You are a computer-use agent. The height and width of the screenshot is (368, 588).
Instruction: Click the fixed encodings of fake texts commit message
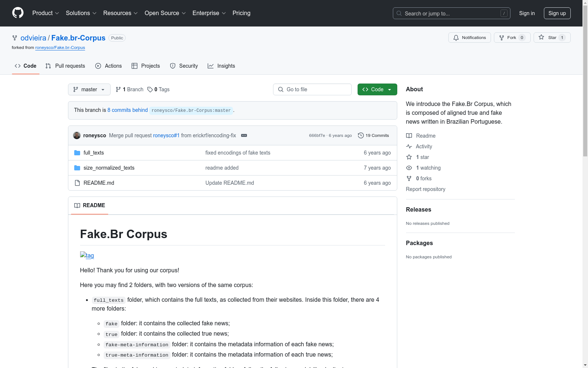238,153
